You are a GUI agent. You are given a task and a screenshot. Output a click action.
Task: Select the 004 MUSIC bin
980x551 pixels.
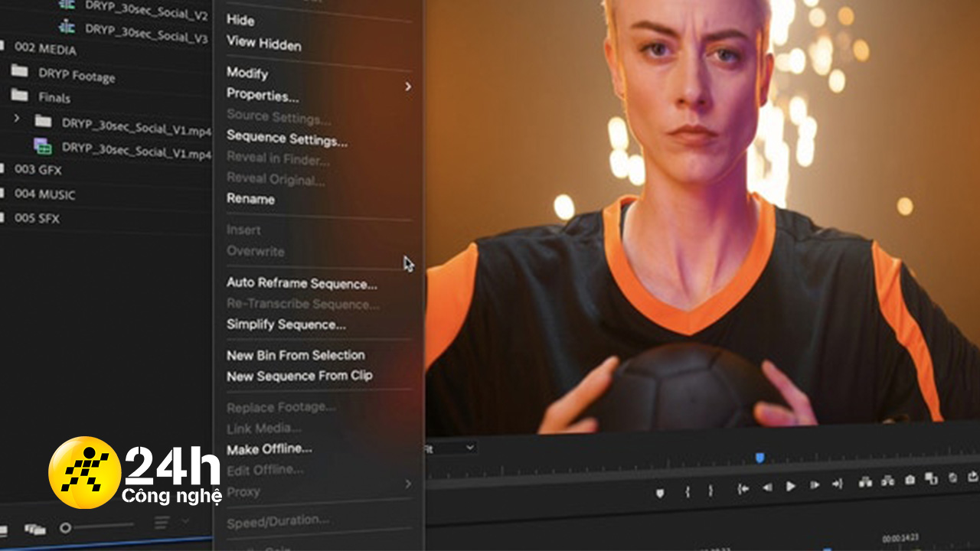45,194
